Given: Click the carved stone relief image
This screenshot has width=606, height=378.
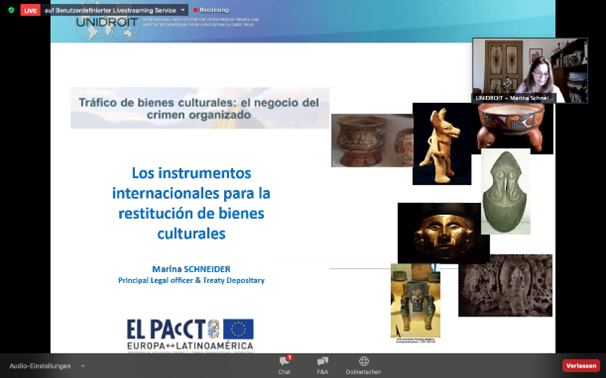Looking at the screenshot, I should click(x=506, y=285).
